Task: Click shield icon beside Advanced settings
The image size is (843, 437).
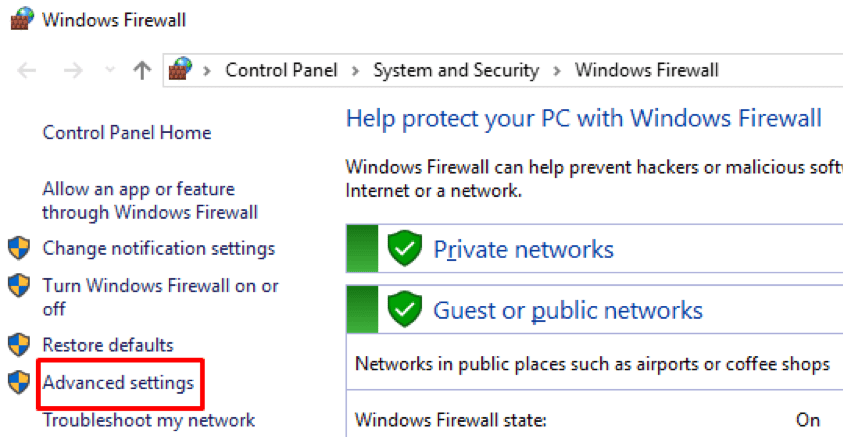Action: click(x=19, y=382)
